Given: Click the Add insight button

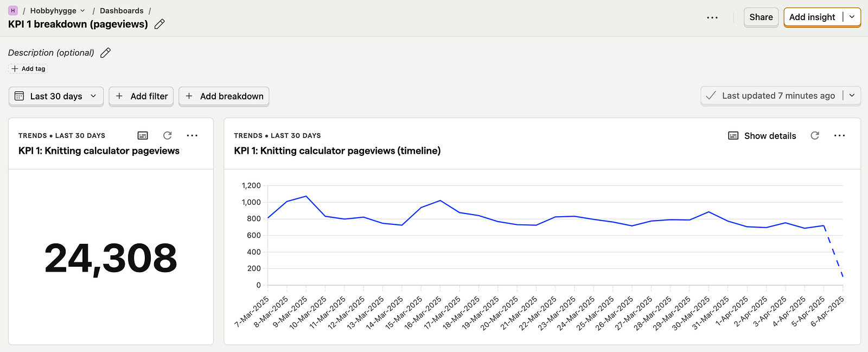Looking at the screenshot, I should 812,17.
